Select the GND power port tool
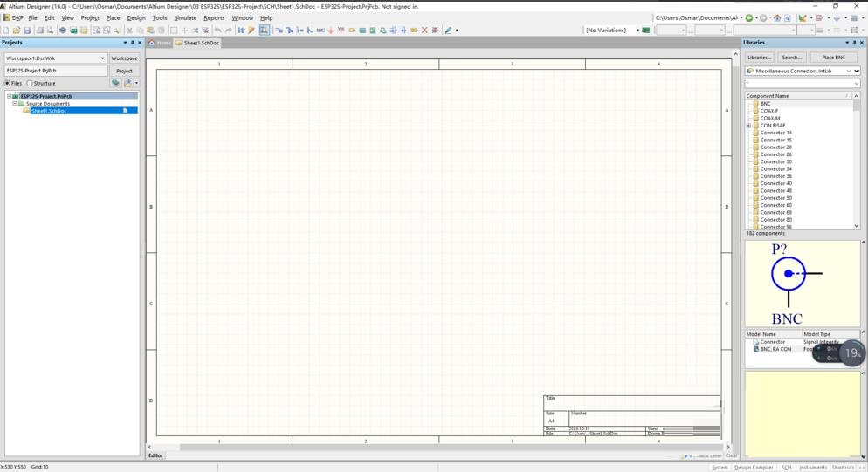This screenshot has height=472, width=868. coord(330,31)
